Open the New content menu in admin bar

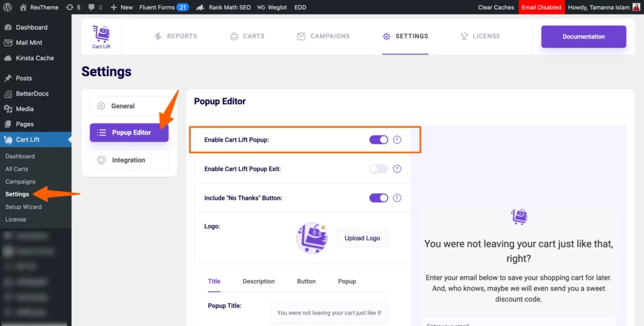coord(121,8)
